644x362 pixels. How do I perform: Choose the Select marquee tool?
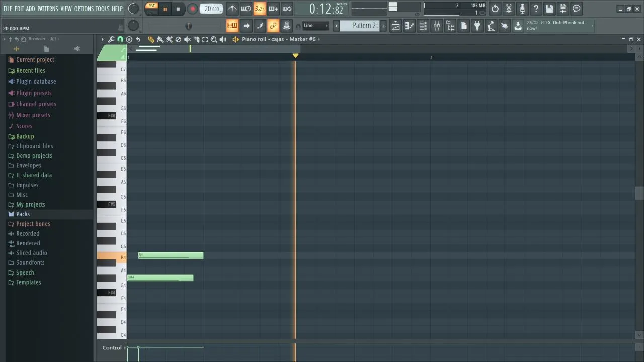(205, 39)
